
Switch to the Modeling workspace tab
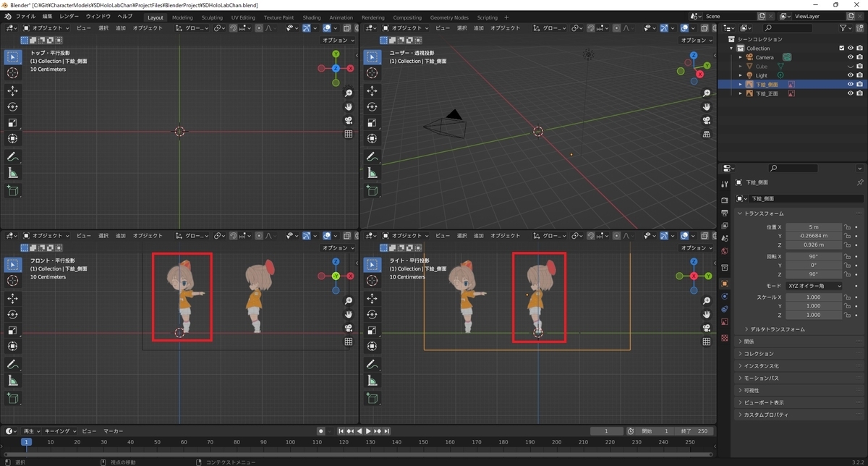pyautogui.click(x=182, y=17)
